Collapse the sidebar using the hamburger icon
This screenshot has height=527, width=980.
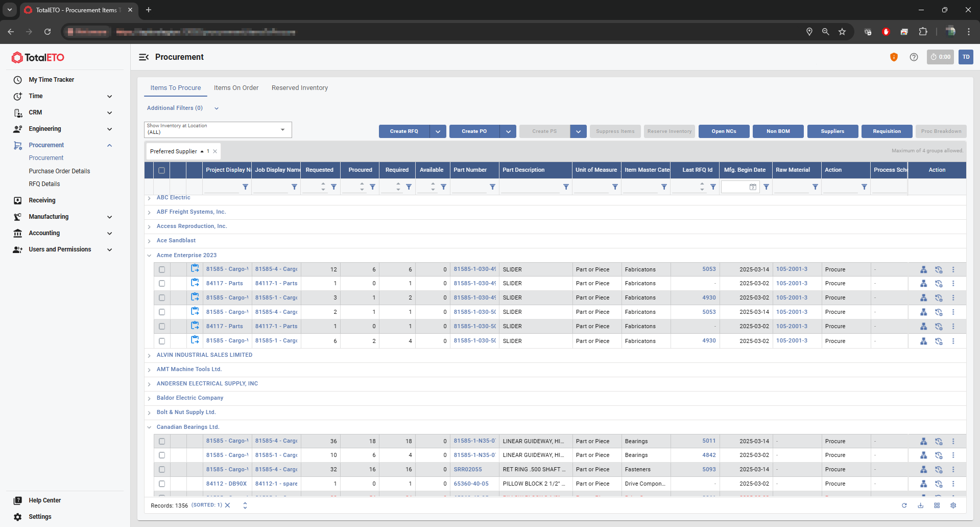point(144,57)
